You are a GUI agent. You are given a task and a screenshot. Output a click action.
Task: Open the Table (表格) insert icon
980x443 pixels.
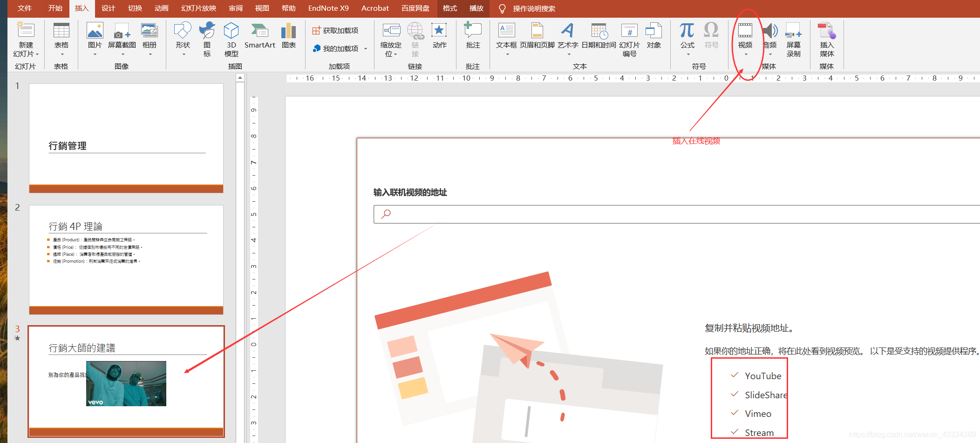click(x=61, y=30)
